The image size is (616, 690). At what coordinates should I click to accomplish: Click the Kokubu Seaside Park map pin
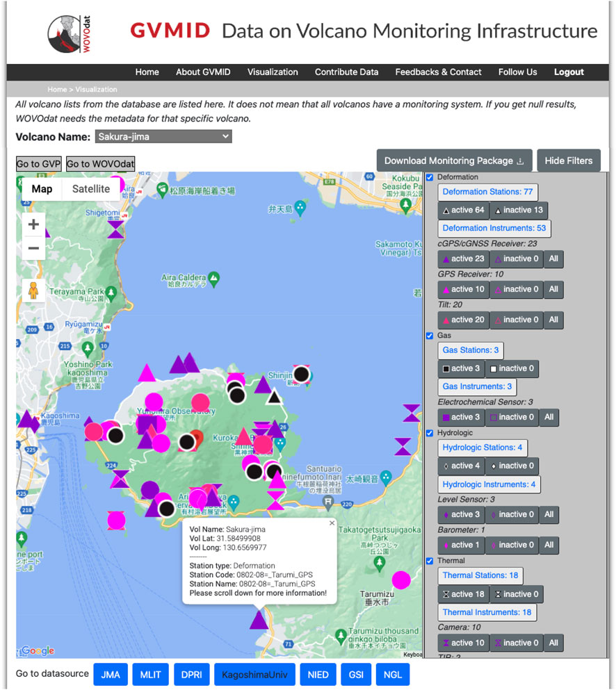pos(405,206)
